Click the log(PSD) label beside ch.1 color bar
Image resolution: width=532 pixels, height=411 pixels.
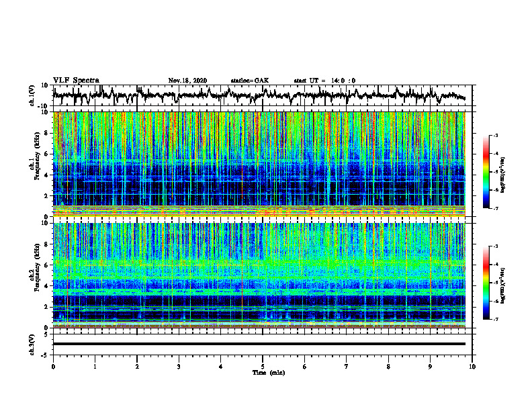pos(503,175)
